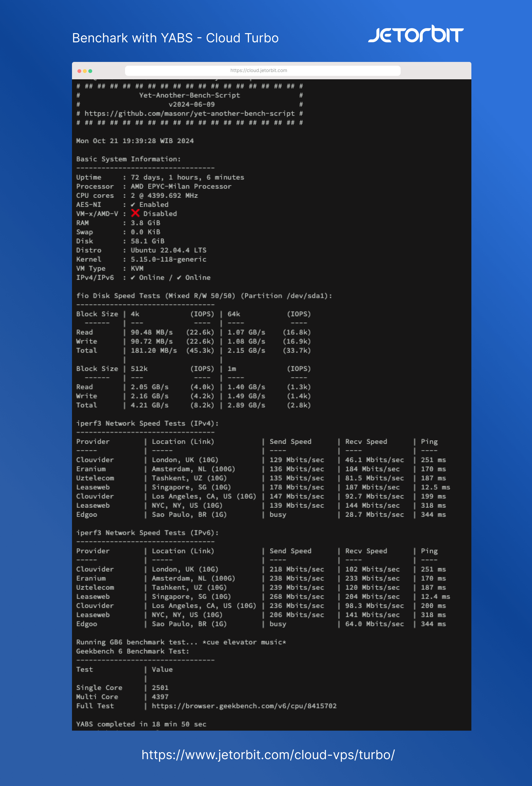Click RAM value '3.8 GiB'

pyautogui.click(x=146, y=223)
